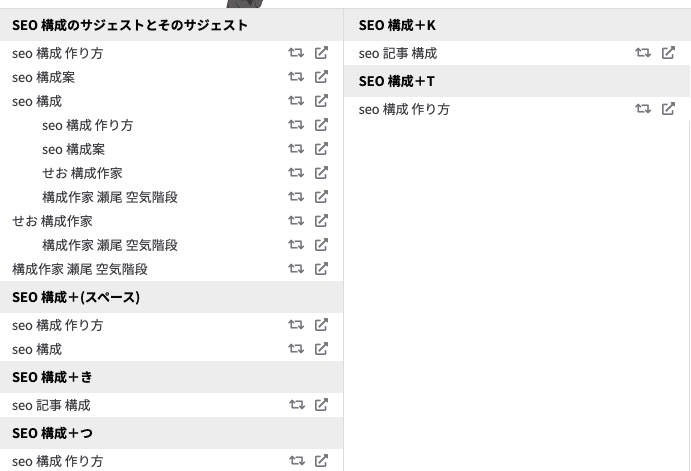Click the seo 構成 keyword under SEO 構成+(スペース)
This screenshot has width=691, height=471.
(37, 349)
